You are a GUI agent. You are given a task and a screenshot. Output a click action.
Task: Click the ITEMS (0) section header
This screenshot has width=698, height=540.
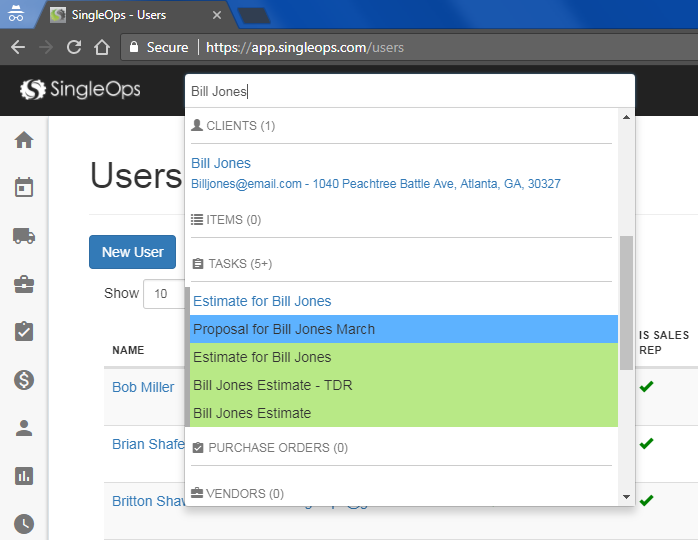pyautogui.click(x=226, y=220)
